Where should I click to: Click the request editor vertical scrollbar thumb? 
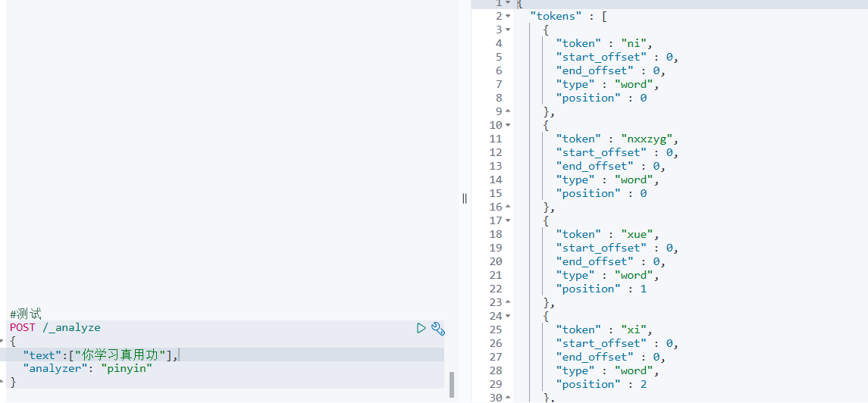coord(452,385)
